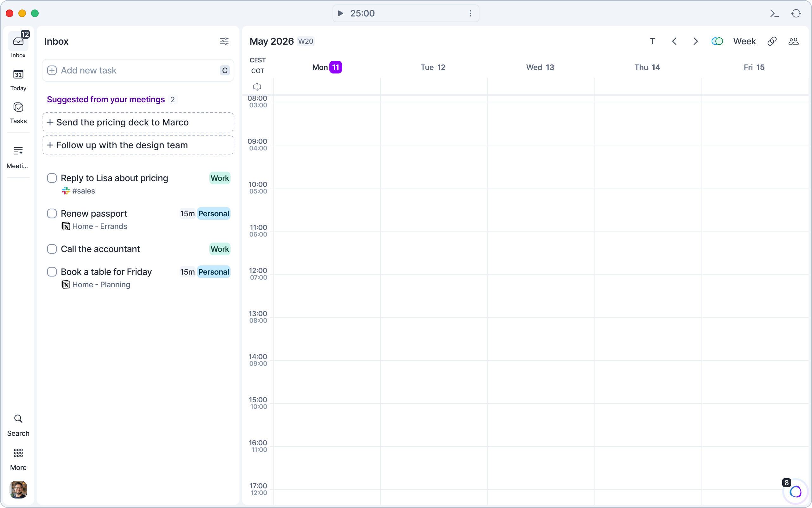Select the Mon 11 day header
This screenshot has height=508, width=812.
click(327, 67)
